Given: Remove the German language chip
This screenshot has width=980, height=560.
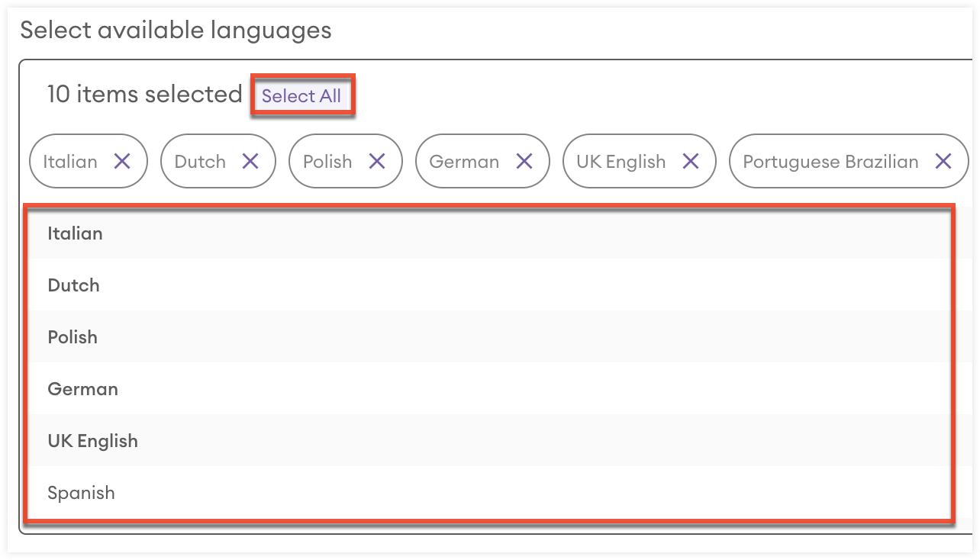Looking at the screenshot, I should tap(524, 161).
